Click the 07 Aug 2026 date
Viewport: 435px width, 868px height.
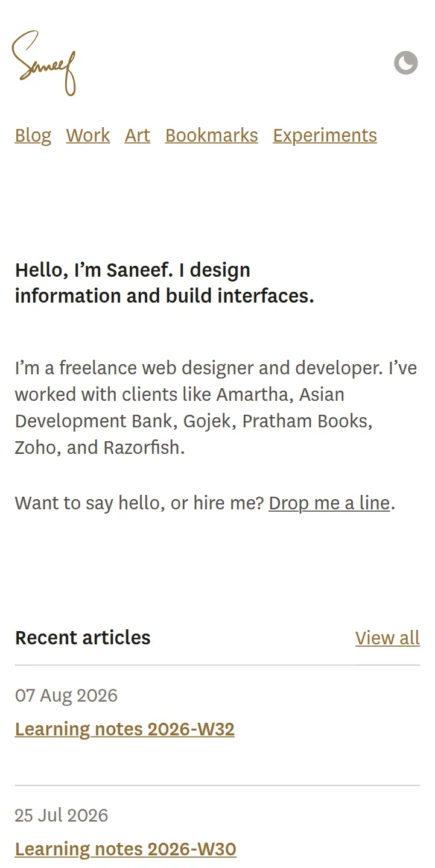click(66, 696)
